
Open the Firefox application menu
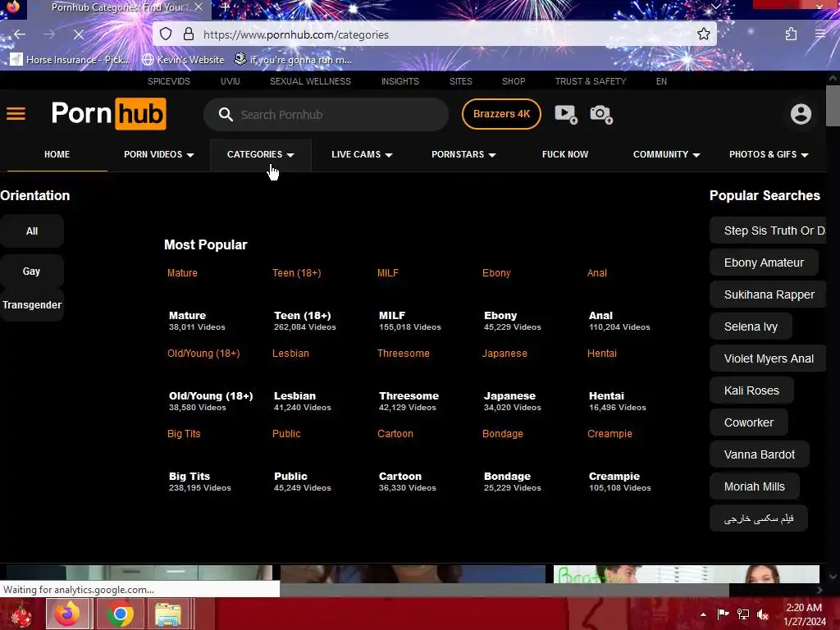(820, 34)
